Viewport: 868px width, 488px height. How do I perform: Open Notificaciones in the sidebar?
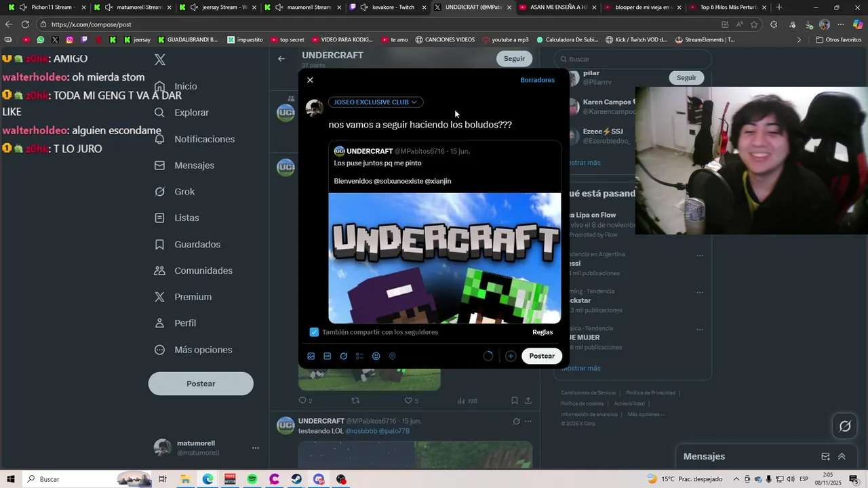(195, 139)
